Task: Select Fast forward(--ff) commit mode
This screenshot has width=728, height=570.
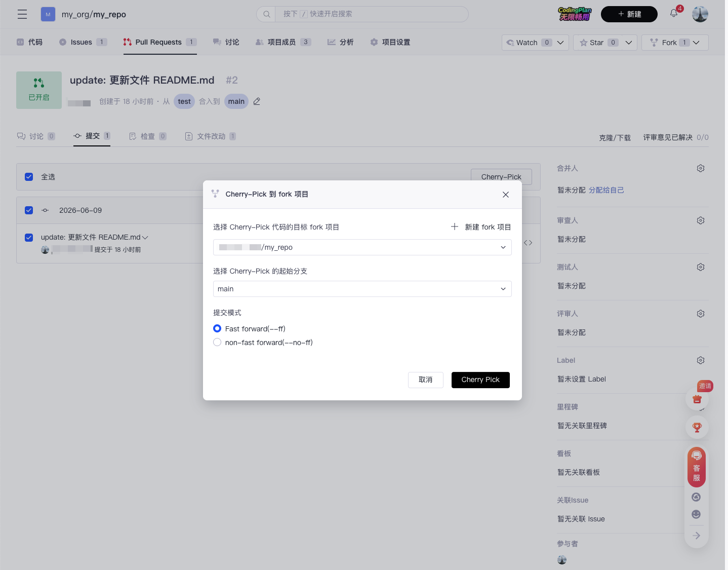Action: [217, 328]
